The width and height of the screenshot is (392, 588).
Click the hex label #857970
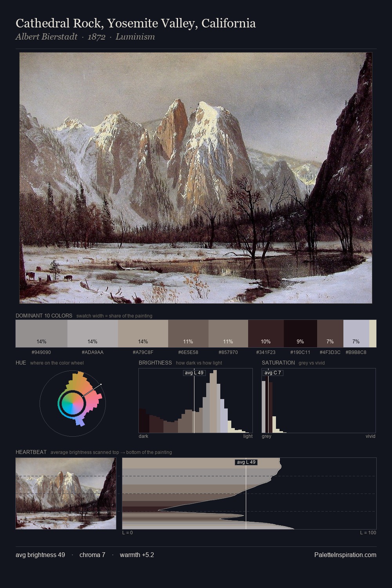[x=228, y=352]
